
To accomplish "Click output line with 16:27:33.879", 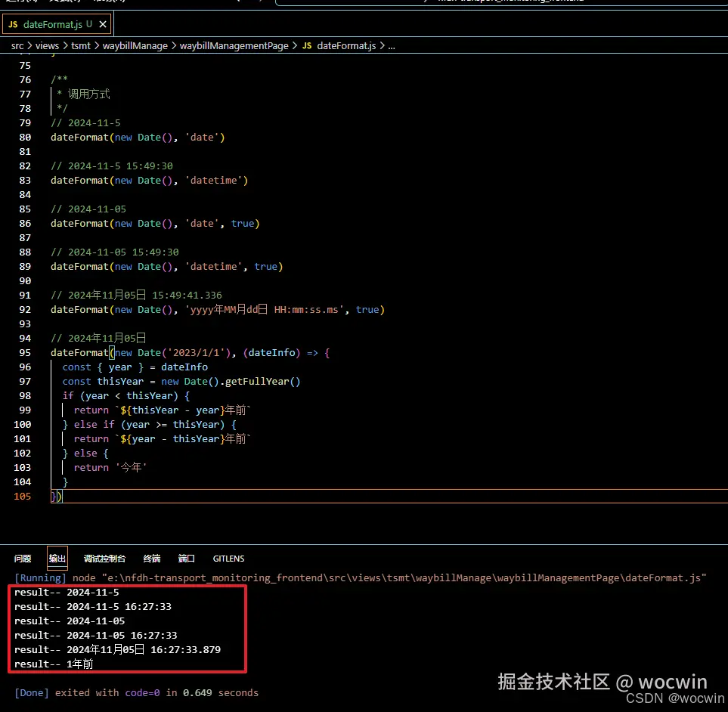I will point(117,650).
